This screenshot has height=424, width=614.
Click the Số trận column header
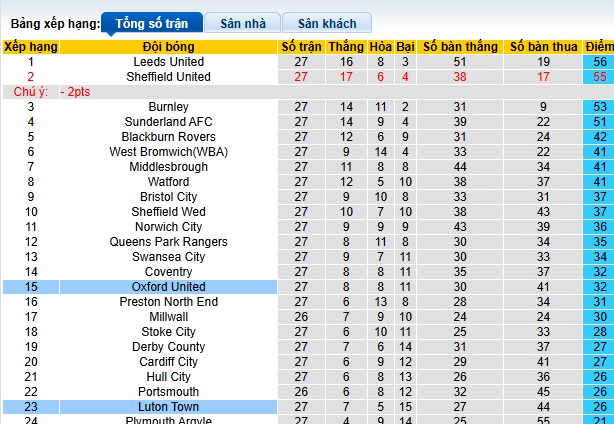coord(301,47)
